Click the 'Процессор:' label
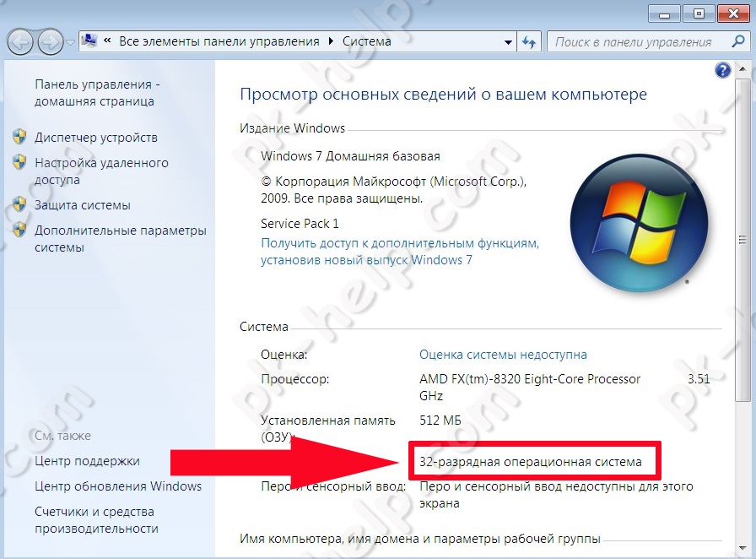 [294, 379]
